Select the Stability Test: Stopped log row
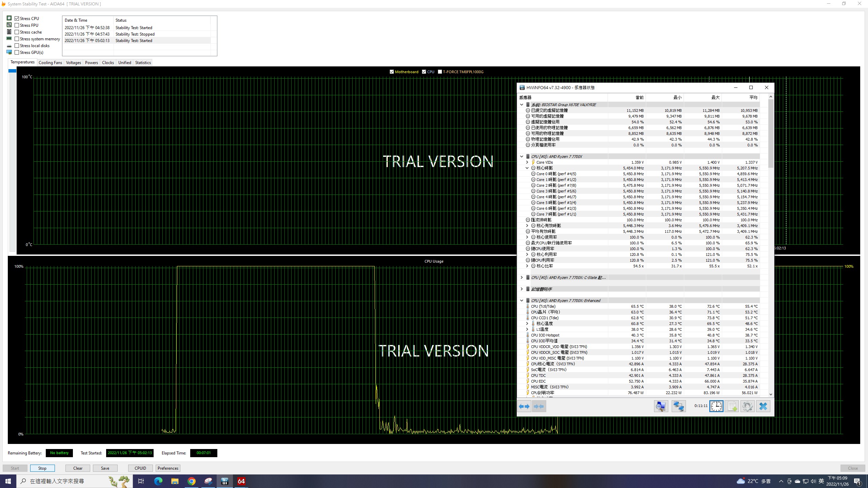The height and width of the screenshot is (488, 868). point(137,34)
